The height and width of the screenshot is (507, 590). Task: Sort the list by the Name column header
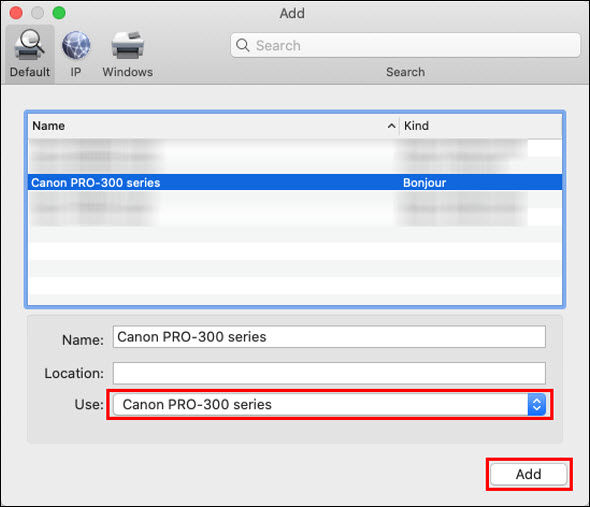(213, 126)
